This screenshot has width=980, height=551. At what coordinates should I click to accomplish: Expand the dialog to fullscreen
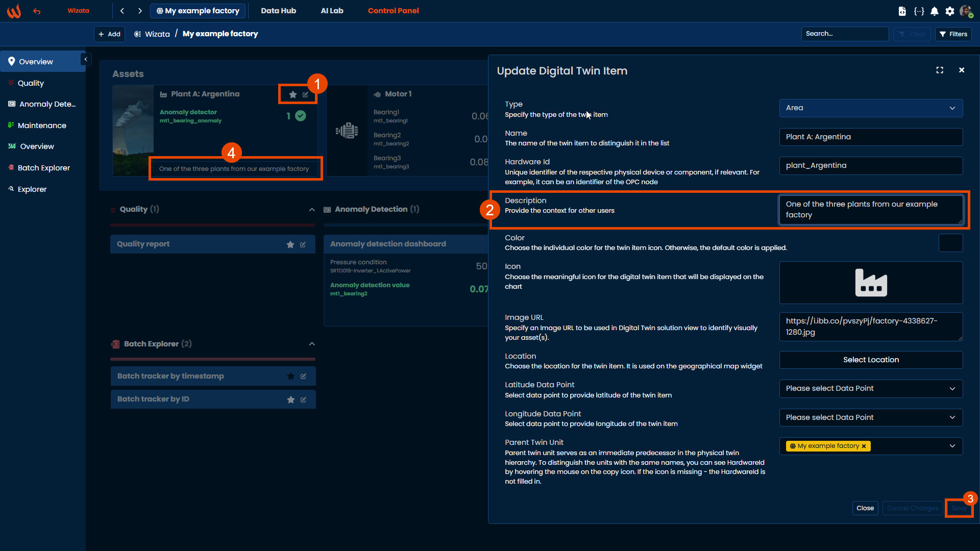point(940,70)
